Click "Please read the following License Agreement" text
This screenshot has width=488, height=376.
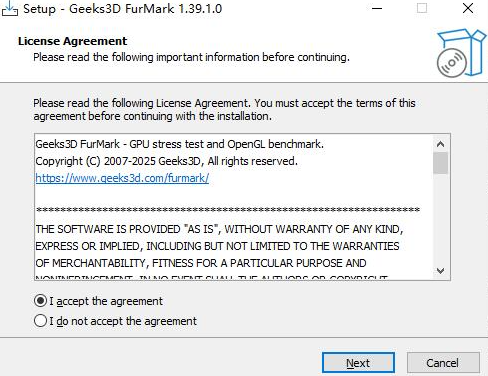[224, 110]
